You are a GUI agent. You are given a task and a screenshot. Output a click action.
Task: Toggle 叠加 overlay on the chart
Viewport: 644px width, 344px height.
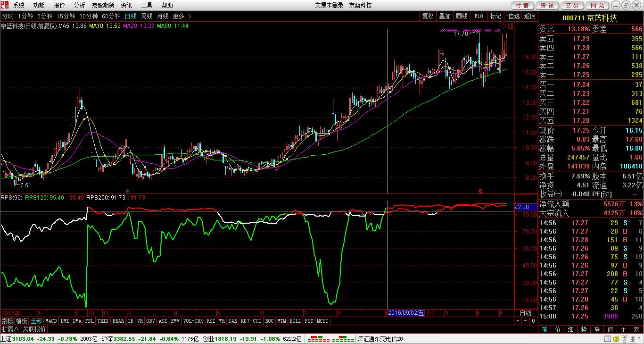(x=445, y=16)
